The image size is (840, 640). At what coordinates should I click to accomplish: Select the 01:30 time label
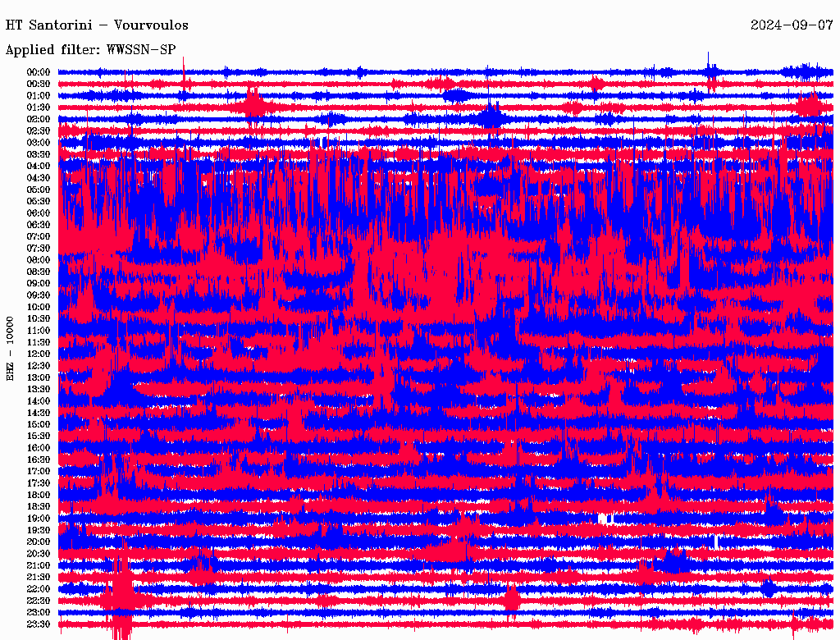pos(39,107)
